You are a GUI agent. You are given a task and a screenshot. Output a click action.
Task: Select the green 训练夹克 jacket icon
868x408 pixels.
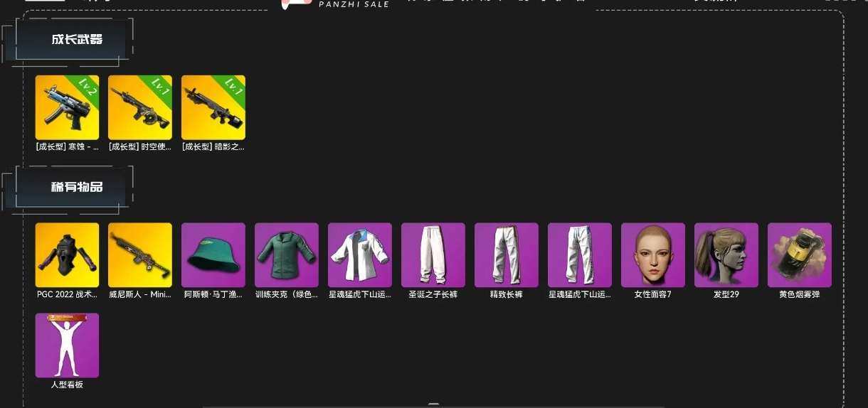287,255
